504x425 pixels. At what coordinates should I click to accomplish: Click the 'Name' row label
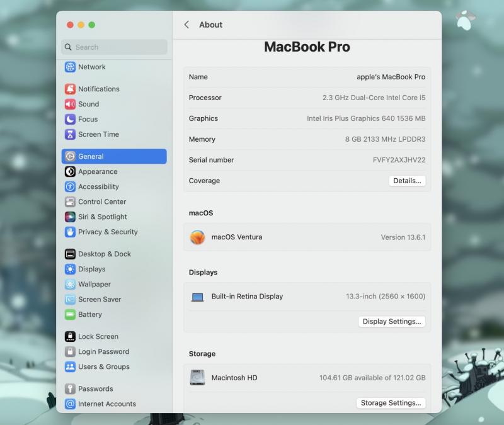tap(198, 77)
